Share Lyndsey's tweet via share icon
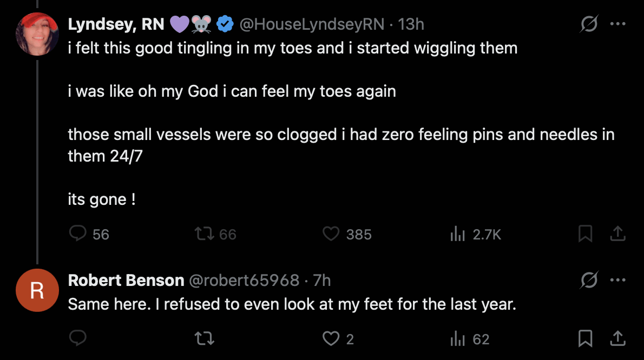This screenshot has width=644, height=360. click(617, 234)
